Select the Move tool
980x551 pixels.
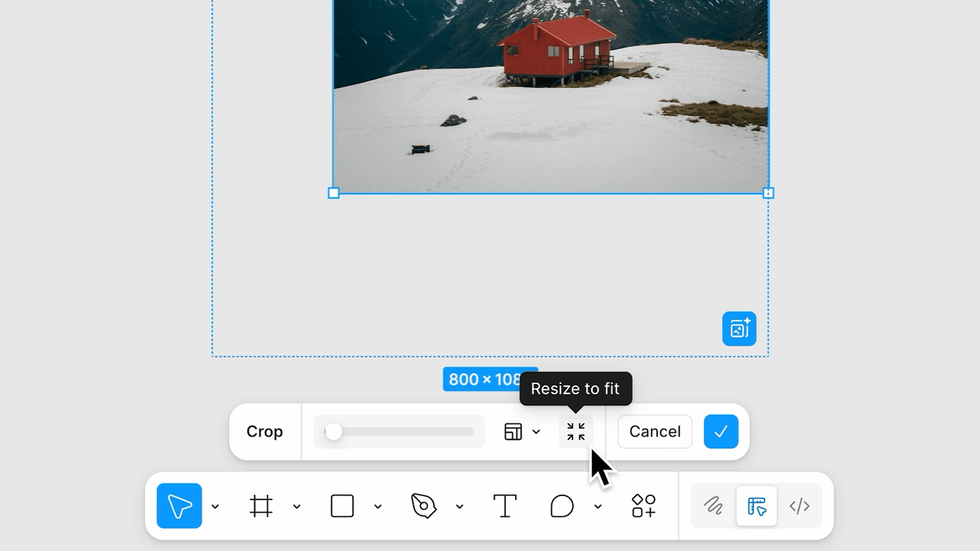(x=179, y=506)
